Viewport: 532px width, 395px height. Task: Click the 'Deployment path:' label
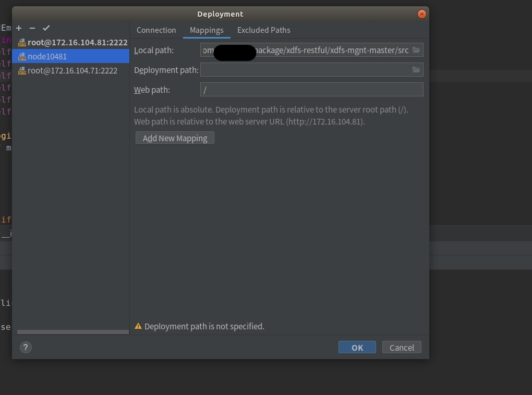click(166, 70)
